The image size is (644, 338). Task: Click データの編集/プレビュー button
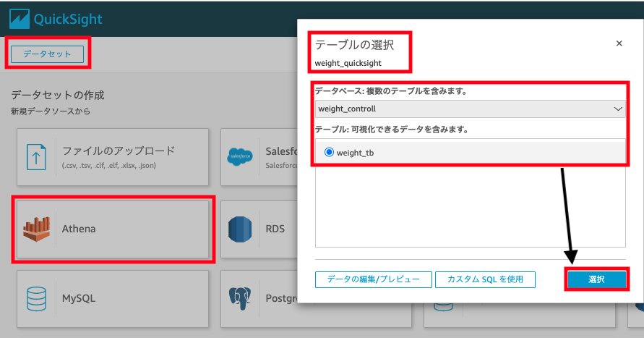374,279
